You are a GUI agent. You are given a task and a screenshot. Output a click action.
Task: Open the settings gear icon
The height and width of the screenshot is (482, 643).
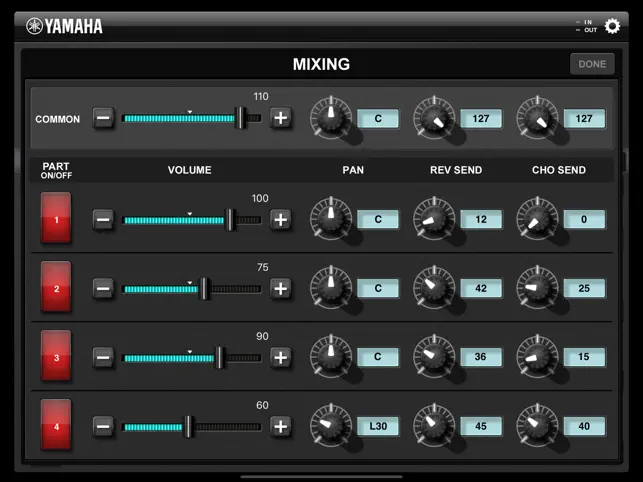612,26
